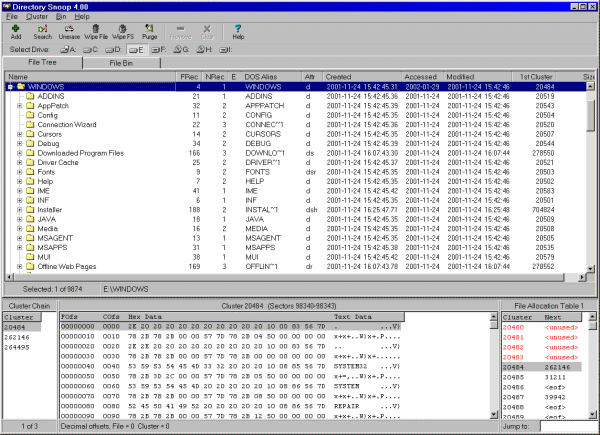The width and height of the screenshot is (600, 435).
Task: Select the Wipe FS tool
Action: click(x=124, y=30)
